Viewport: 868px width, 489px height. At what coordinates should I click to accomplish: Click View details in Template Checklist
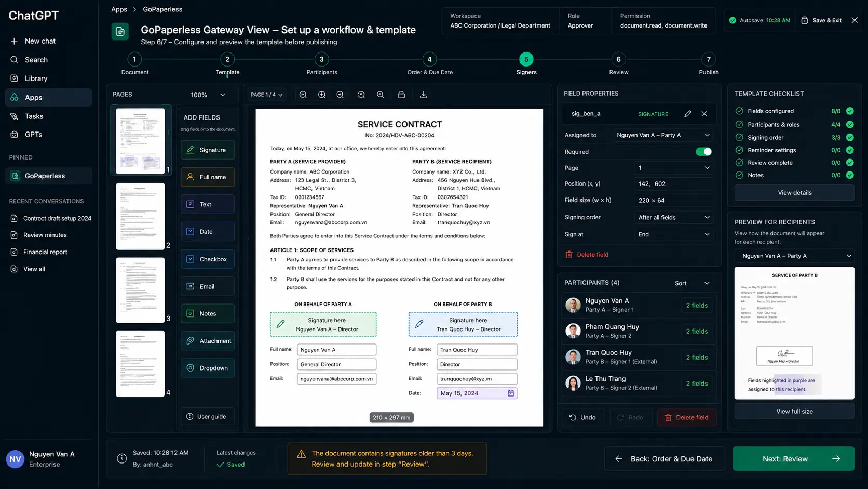pyautogui.click(x=794, y=193)
